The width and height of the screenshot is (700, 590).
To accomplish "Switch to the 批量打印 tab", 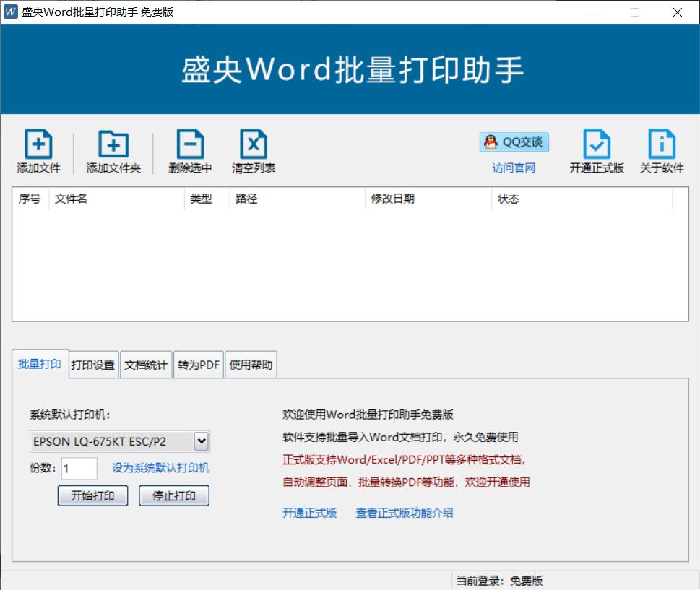I will [40, 364].
